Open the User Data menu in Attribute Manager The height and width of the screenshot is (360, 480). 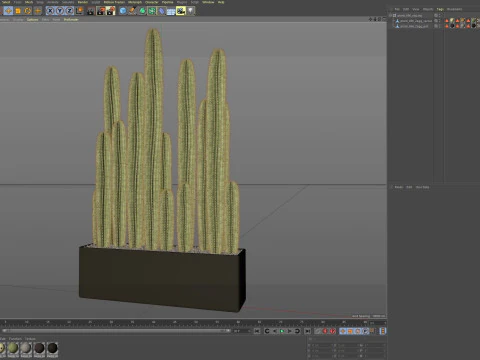422,187
